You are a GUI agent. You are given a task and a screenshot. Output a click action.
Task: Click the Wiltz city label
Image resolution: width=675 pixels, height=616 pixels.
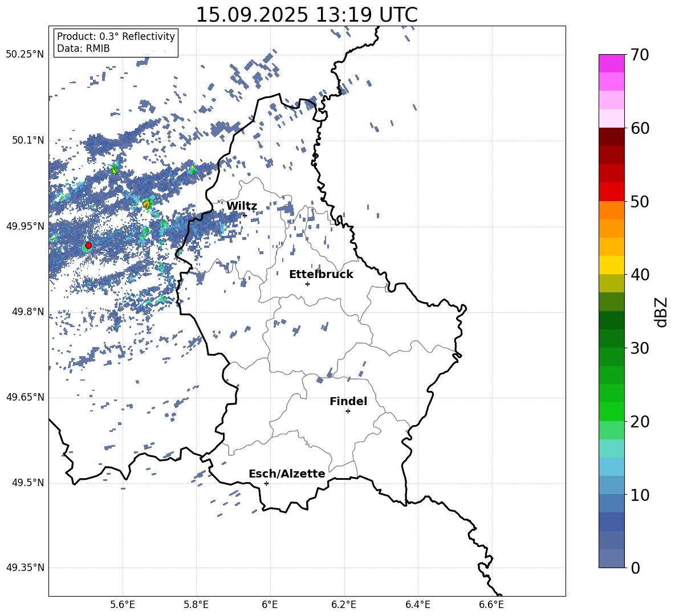tap(242, 206)
